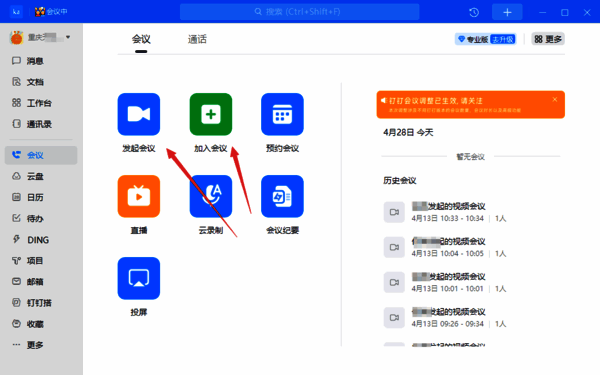Open the 云录制 cloud recording icon
This screenshot has width=600, height=375.
pyautogui.click(x=210, y=196)
